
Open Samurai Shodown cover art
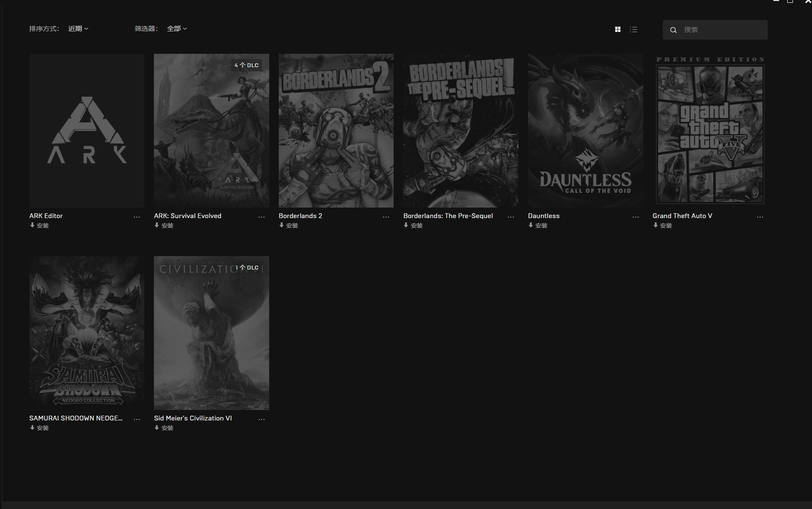87,333
